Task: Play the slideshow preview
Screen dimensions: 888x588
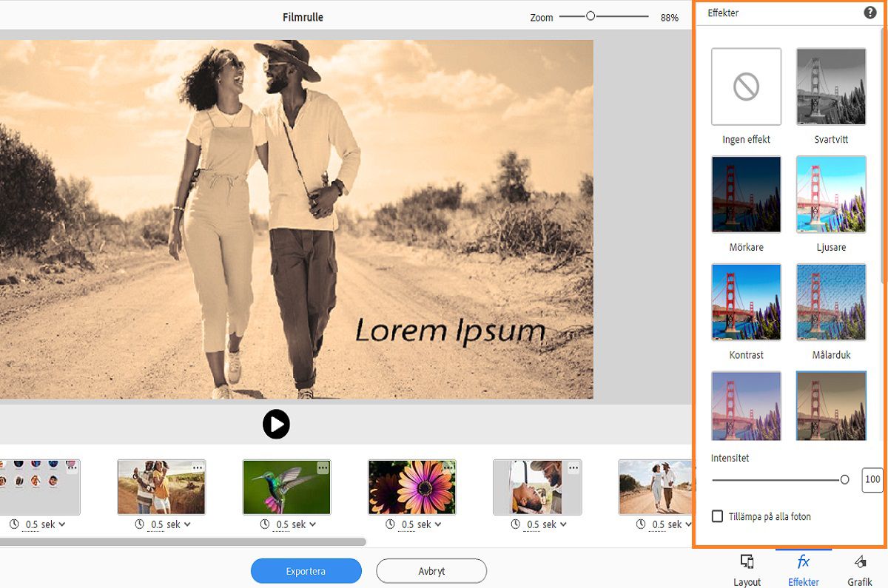Action: coord(276,424)
